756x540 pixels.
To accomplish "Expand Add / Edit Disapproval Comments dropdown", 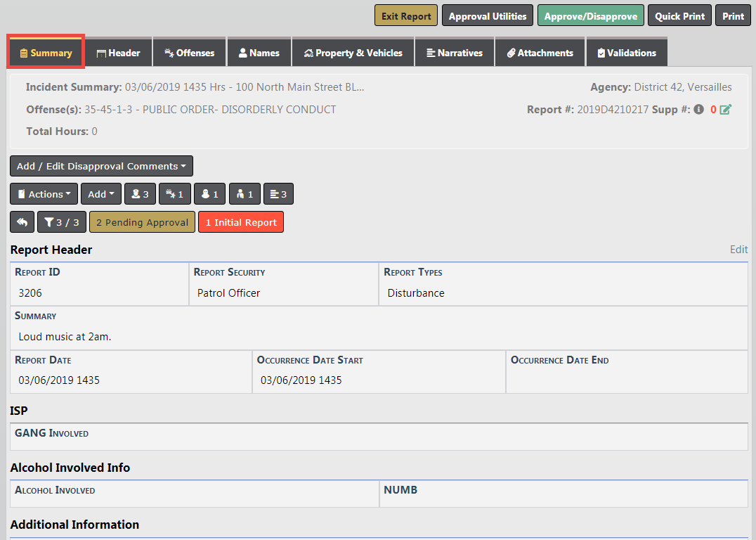I will [101, 166].
